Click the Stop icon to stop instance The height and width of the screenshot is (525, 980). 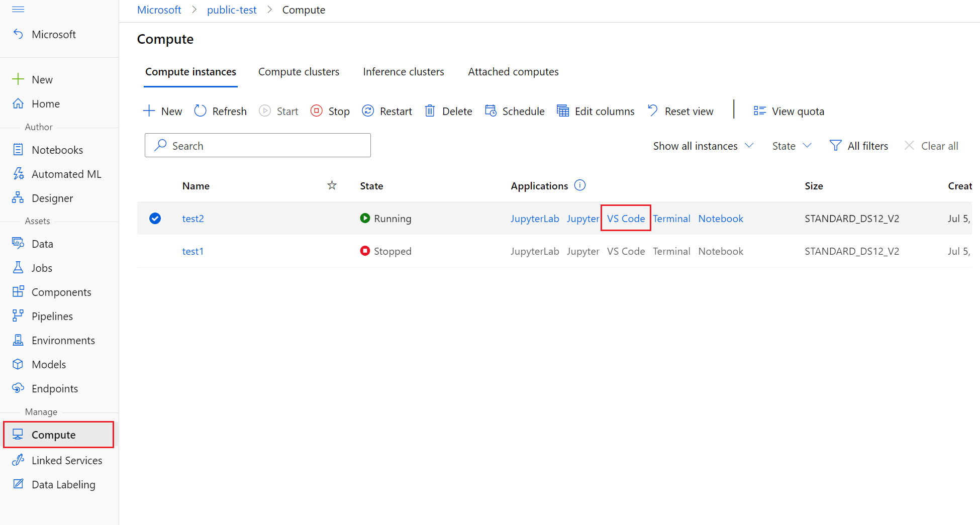pos(317,111)
